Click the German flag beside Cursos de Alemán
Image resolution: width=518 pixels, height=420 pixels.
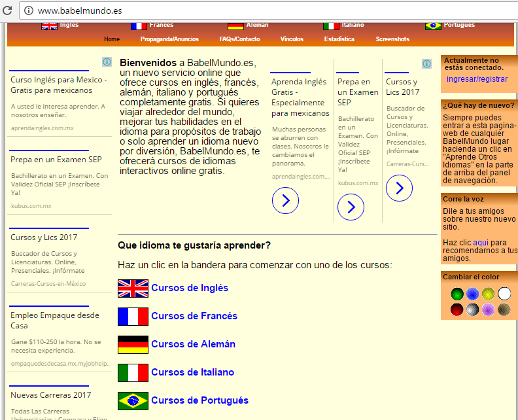pos(133,345)
